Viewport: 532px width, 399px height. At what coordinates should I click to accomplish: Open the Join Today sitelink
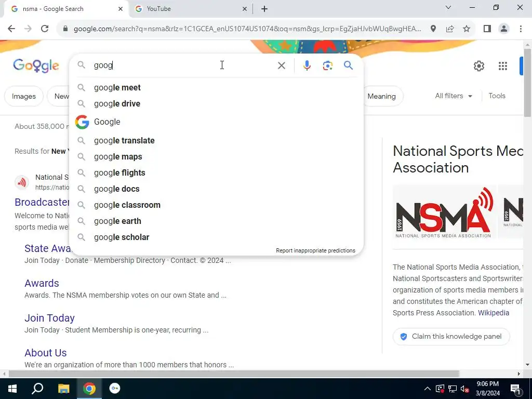tap(49, 318)
